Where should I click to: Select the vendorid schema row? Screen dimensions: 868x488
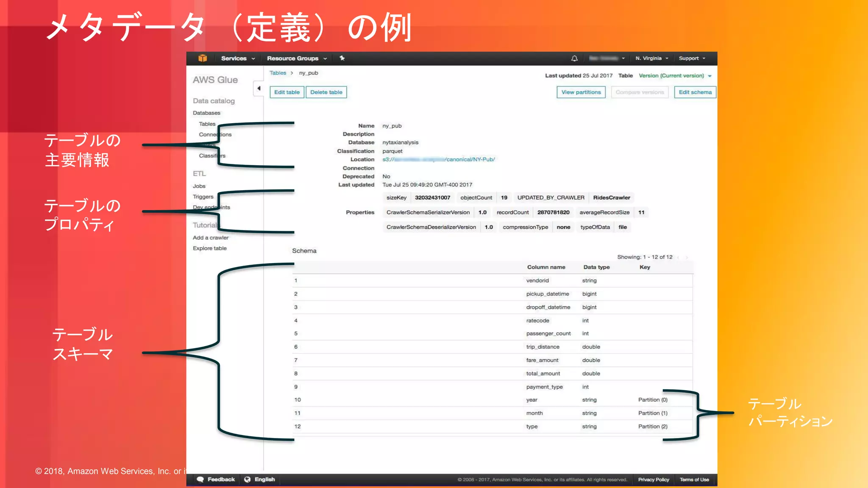(x=492, y=281)
